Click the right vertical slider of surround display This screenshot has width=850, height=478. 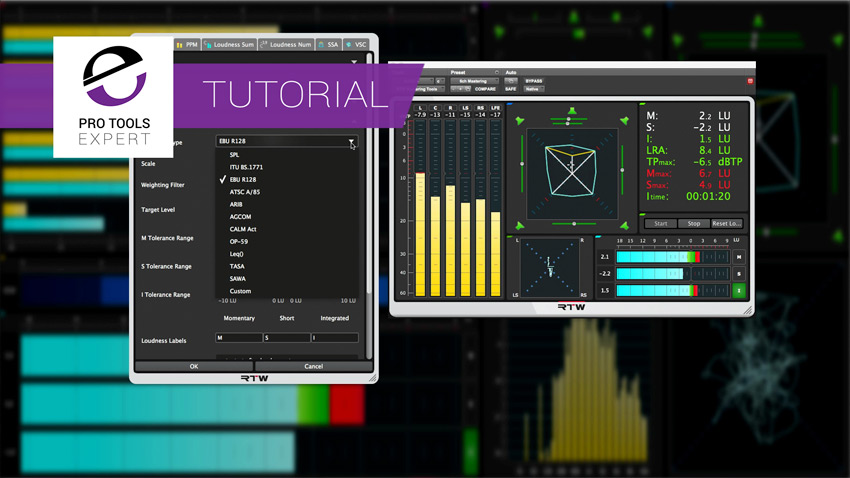(622, 170)
